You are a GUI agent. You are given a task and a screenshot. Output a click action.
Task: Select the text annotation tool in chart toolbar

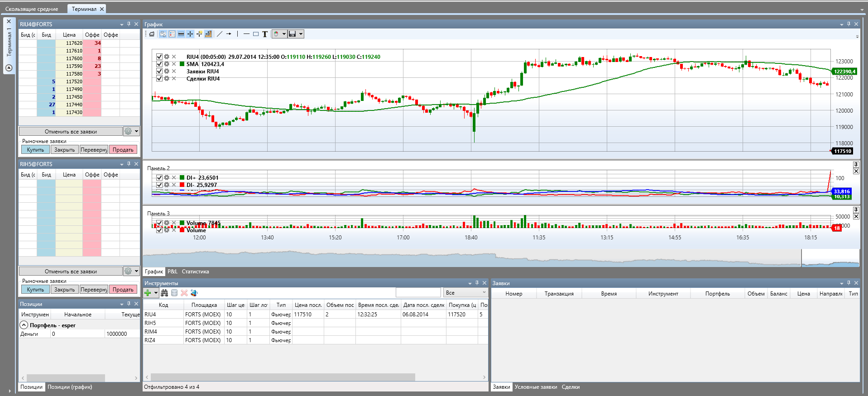click(265, 34)
